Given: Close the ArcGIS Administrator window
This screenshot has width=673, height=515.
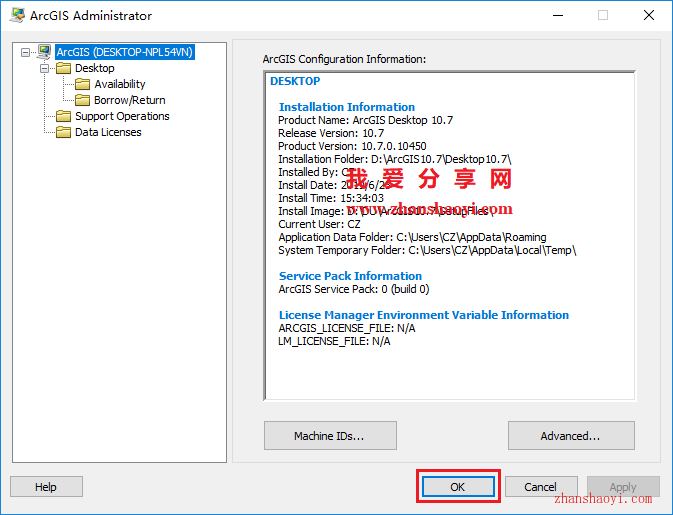Looking at the screenshot, I should 649,15.
